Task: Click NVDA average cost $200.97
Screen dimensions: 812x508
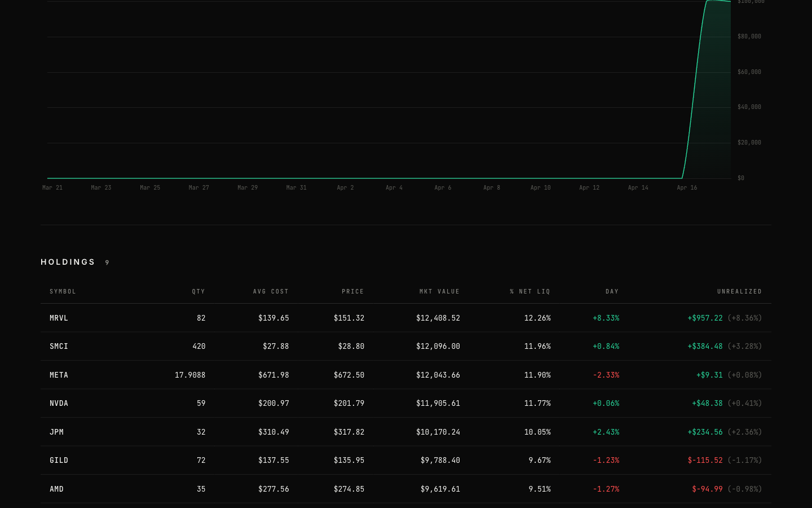Action: tap(273, 404)
